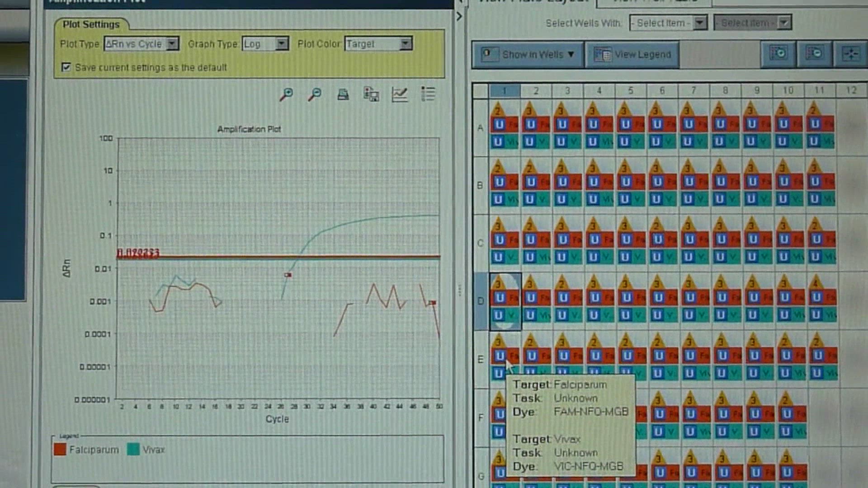
Task: Open the Plot Type dropdown
Action: (172, 44)
